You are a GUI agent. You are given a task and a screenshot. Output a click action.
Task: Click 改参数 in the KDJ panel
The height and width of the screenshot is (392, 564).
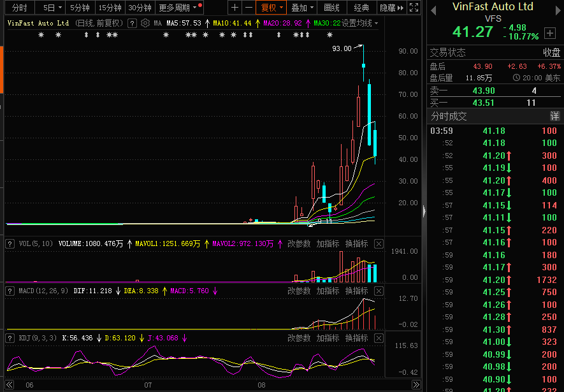(x=299, y=338)
